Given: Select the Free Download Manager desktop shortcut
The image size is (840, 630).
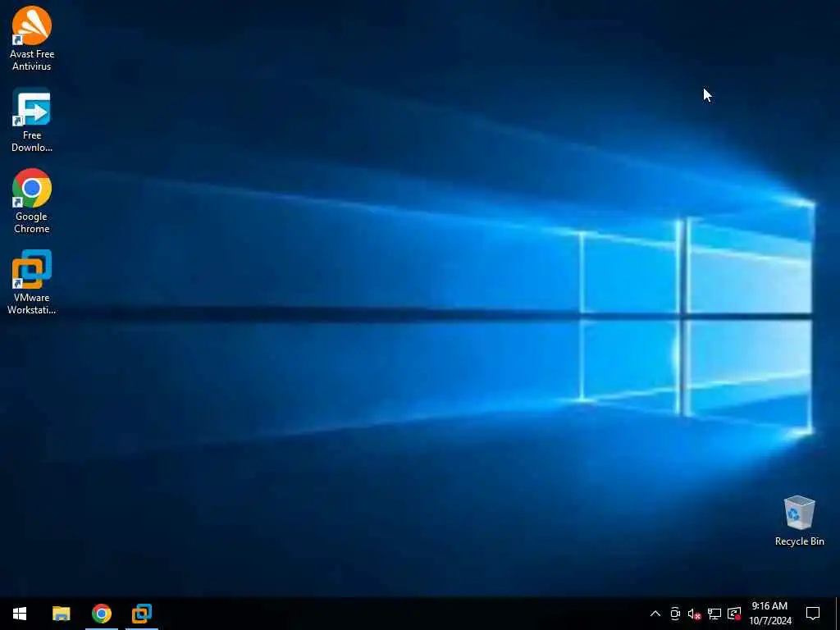Looking at the screenshot, I should 32,120.
